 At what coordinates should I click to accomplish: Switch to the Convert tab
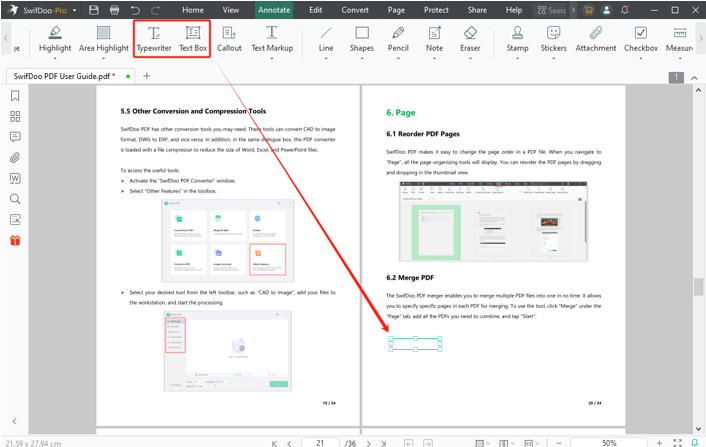pyautogui.click(x=354, y=10)
